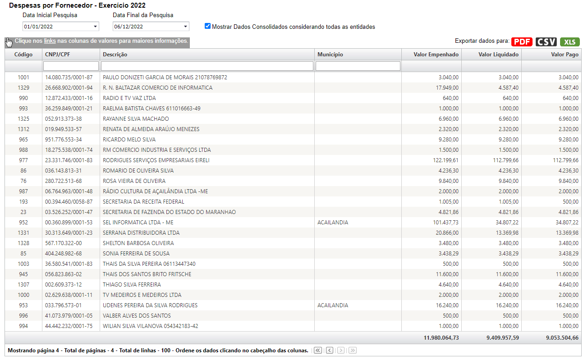Select row RM COMERCIO INDUSTRIA E SERVIÇOS LTDA
The width and height of the screenshot is (588, 364).
tap(293, 150)
